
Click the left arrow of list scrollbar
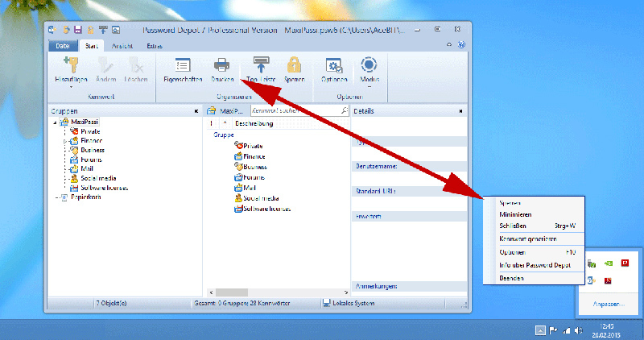tap(211, 292)
